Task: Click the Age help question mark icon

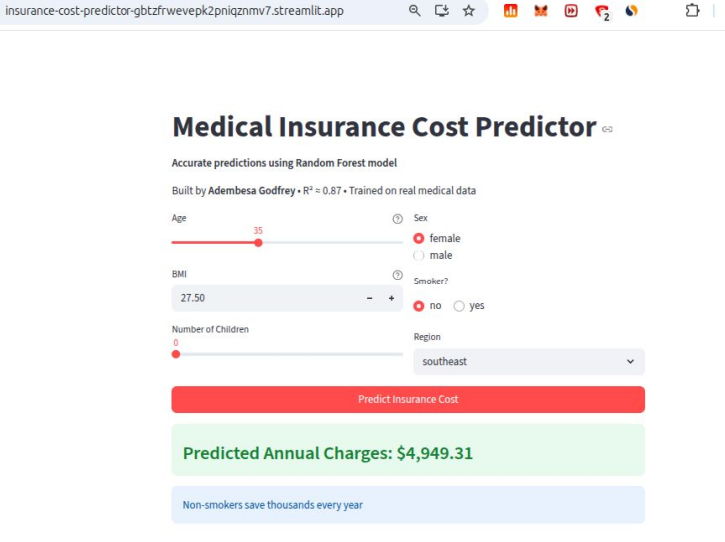Action: [397, 219]
